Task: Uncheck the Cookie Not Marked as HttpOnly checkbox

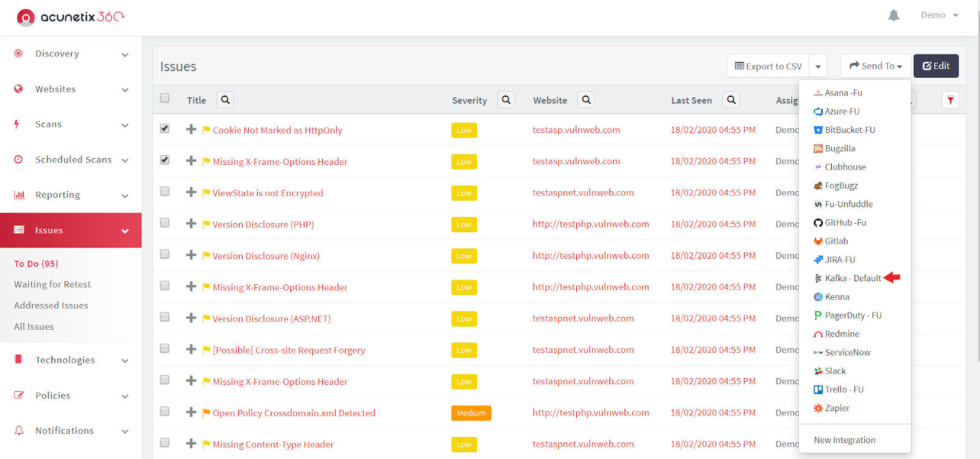Action: (165, 128)
